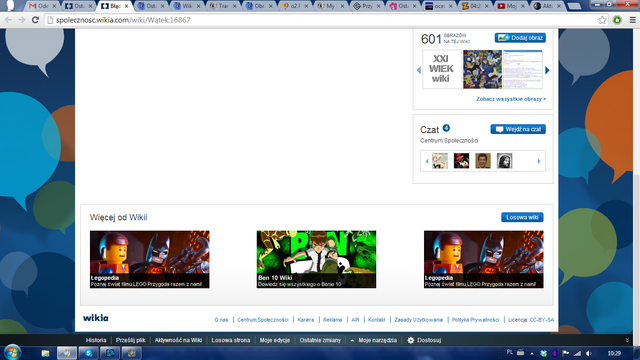Viewport: 640px width, 360px height.
Task: Reload the page with the refresh icon
Action: pos(36,20)
